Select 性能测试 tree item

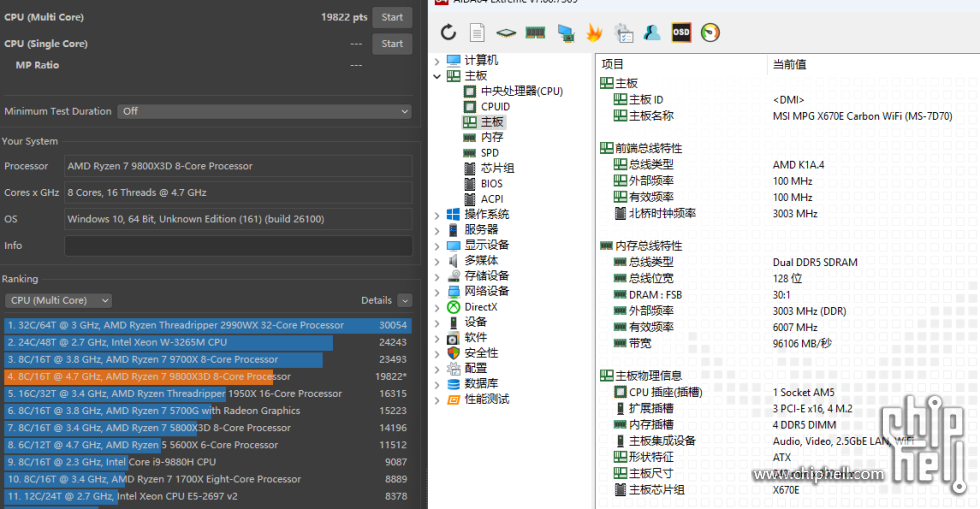(486, 399)
